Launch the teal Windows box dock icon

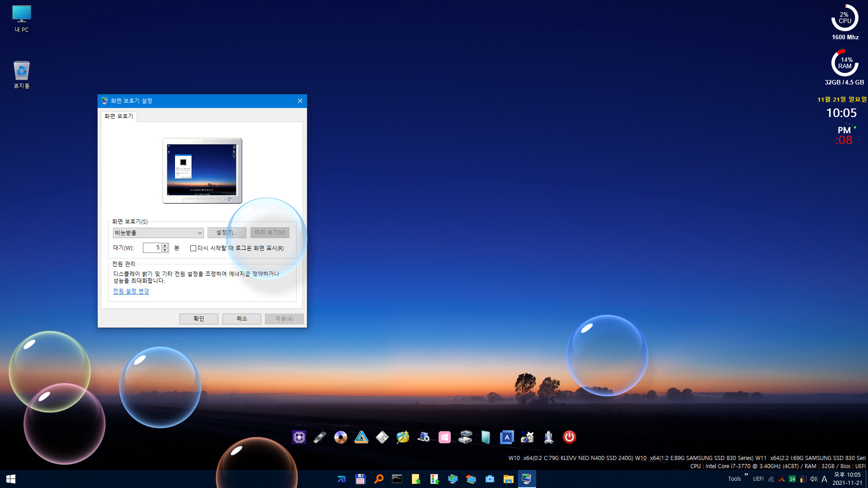click(x=486, y=437)
